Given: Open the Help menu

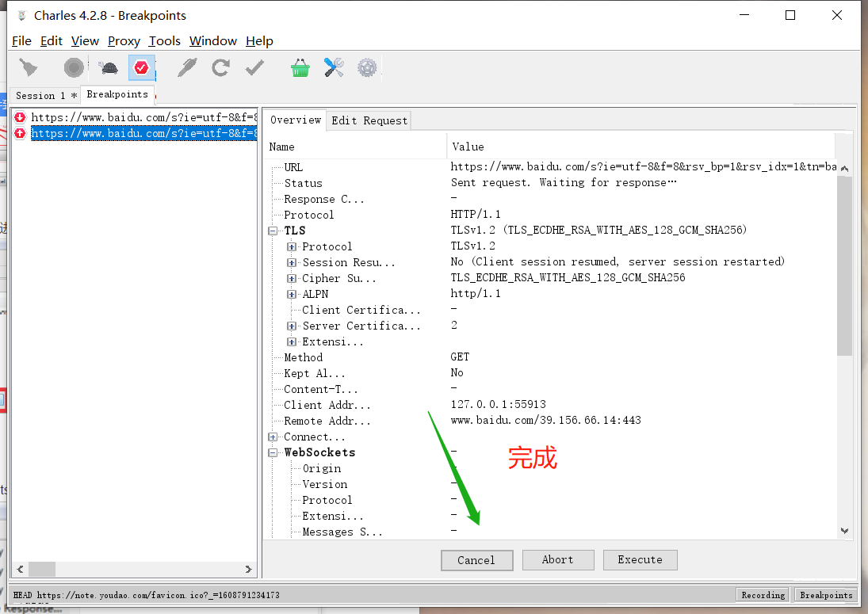Looking at the screenshot, I should point(259,41).
